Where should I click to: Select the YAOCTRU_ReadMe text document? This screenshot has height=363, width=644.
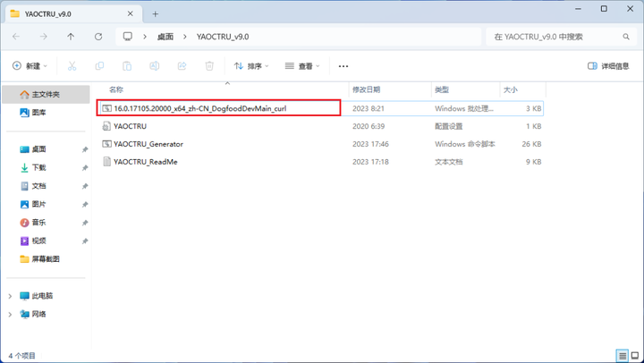tap(321, 162)
